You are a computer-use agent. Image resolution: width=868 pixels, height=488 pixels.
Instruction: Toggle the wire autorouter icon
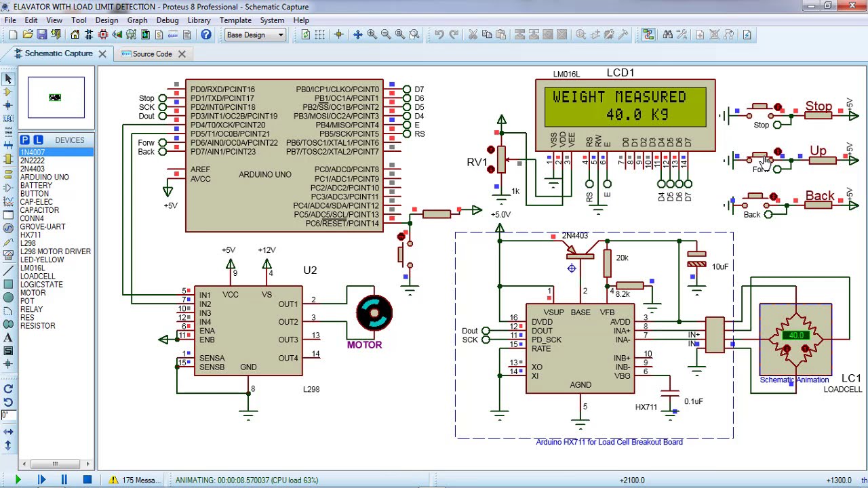[x=648, y=35]
